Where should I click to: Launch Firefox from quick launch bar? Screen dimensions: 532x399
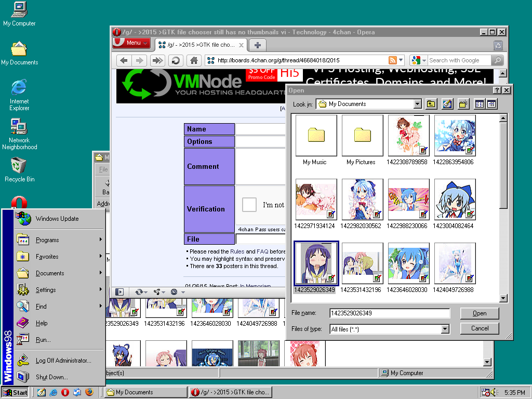[x=89, y=392]
